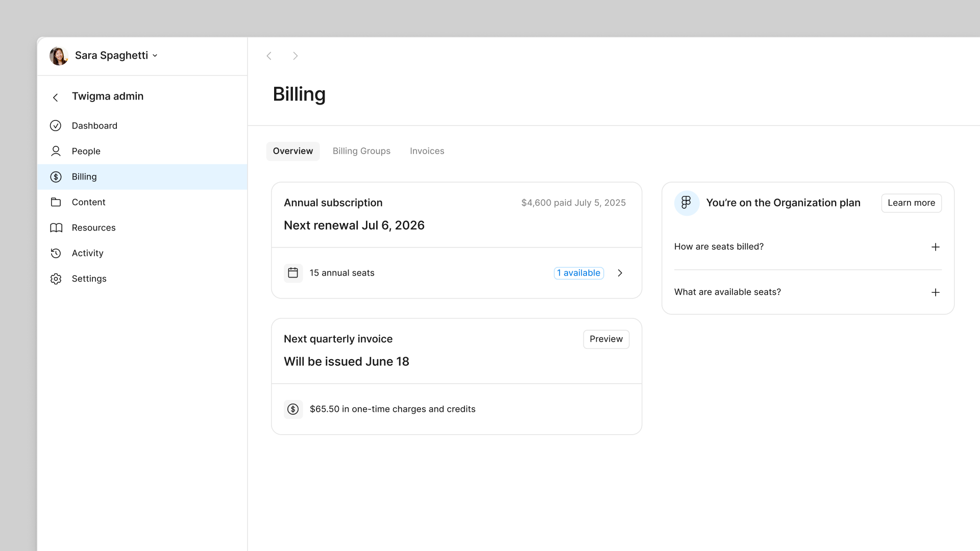Click the Resources book icon

pyautogui.click(x=56, y=228)
